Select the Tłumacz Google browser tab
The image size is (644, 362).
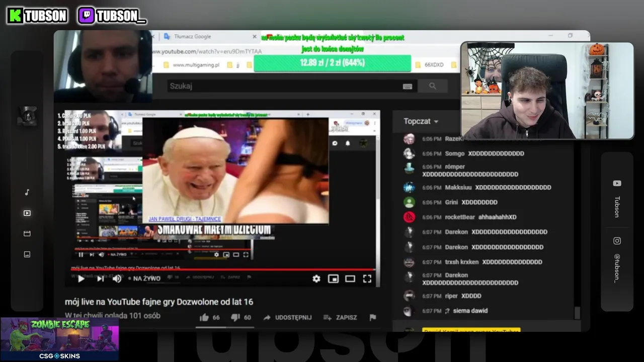pyautogui.click(x=209, y=36)
